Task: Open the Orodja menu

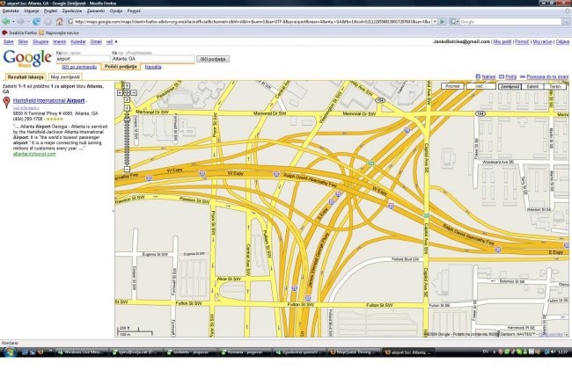Action: (116, 11)
